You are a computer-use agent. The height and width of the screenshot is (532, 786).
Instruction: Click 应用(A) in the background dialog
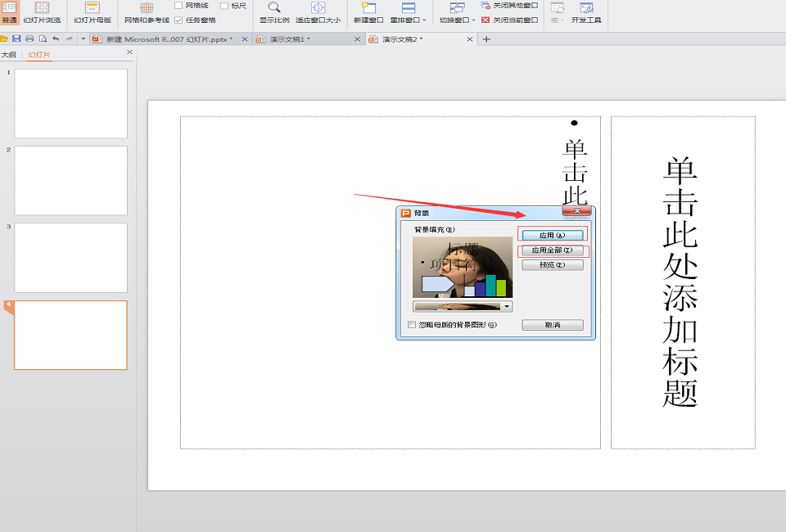click(553, 235)
